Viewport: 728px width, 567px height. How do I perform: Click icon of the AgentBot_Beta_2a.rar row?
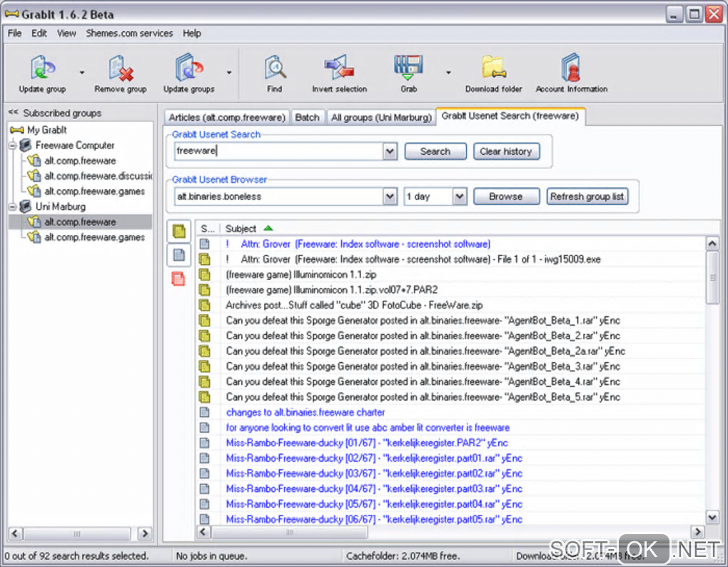204,351
